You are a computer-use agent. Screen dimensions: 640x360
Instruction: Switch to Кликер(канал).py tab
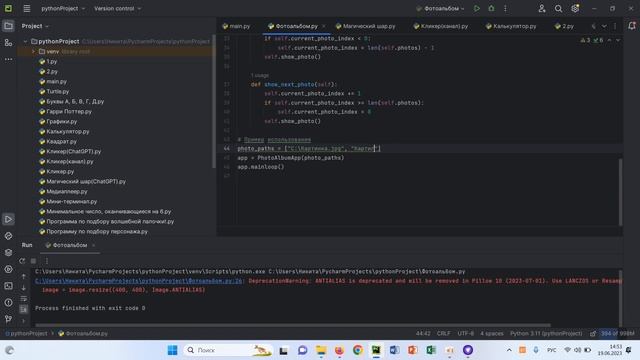coord(440,26)
